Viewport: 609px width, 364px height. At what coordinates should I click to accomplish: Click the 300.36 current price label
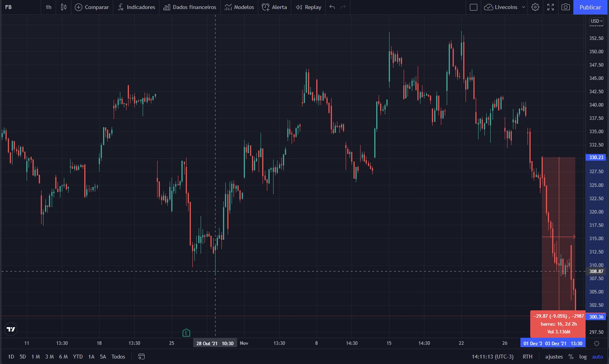point(596,317)
